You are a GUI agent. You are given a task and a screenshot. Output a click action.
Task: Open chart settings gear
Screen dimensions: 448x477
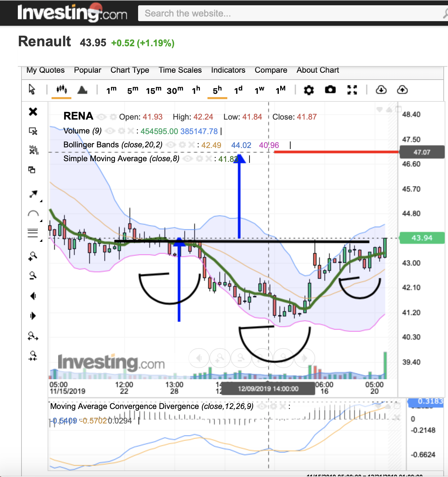click(x=309, y=90)
